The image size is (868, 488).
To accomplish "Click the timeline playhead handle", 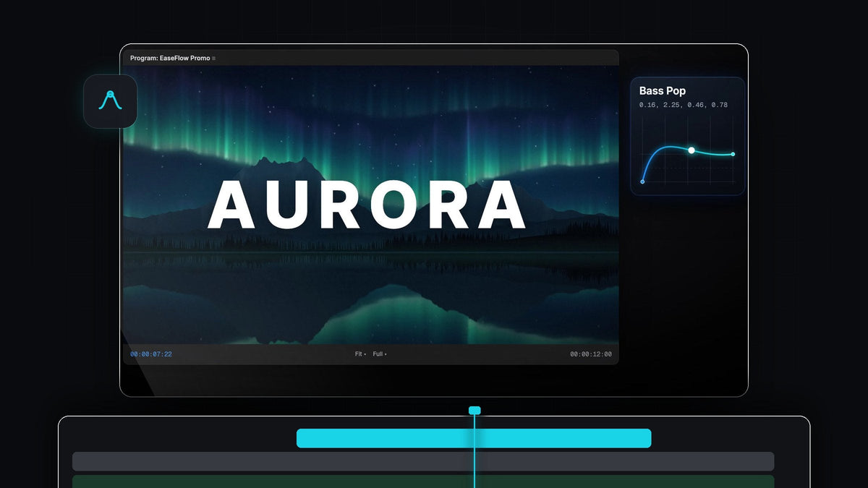I will [475, 411].
